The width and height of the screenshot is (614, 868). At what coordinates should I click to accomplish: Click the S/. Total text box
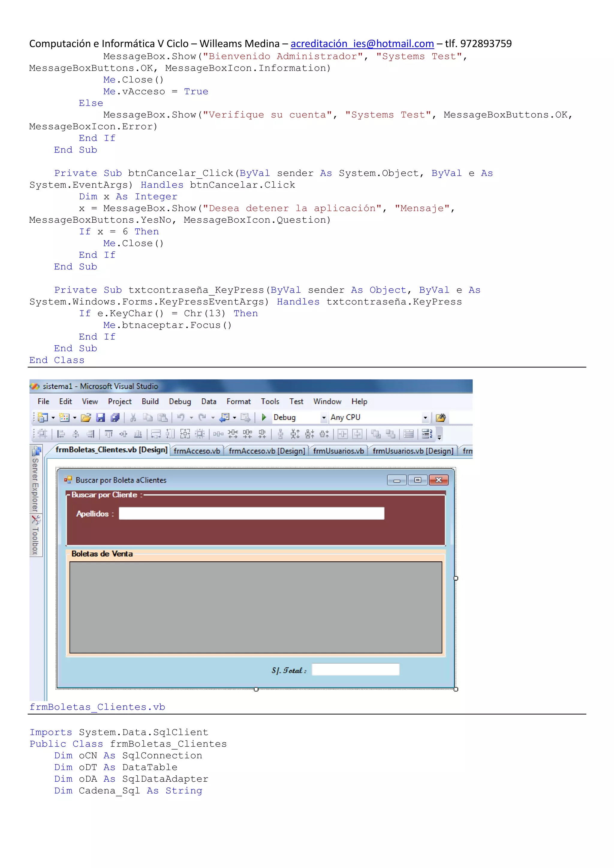point(355,669)
